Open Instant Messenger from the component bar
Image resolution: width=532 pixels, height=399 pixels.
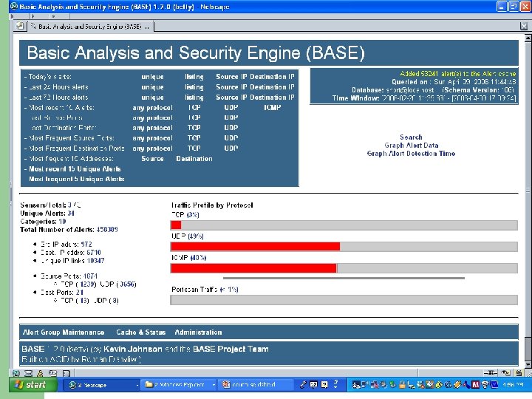(x=41, y=373)
